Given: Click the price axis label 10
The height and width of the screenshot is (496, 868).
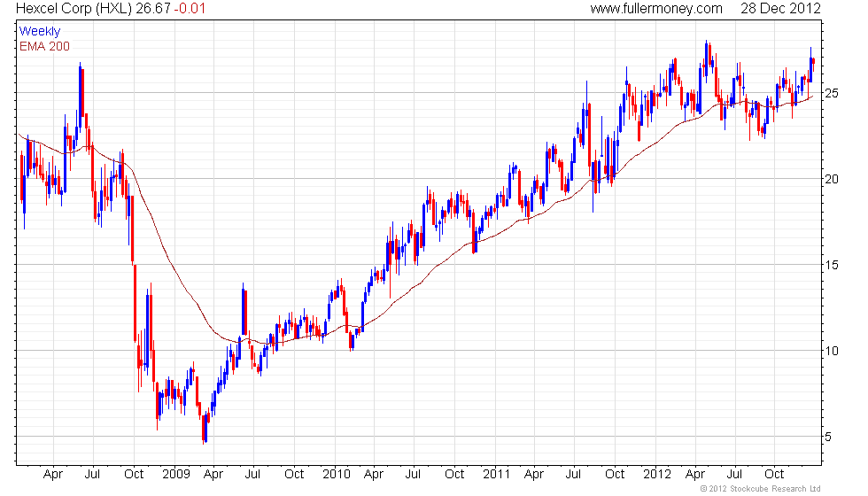Looking at the screenshot, I should (832, 351).
